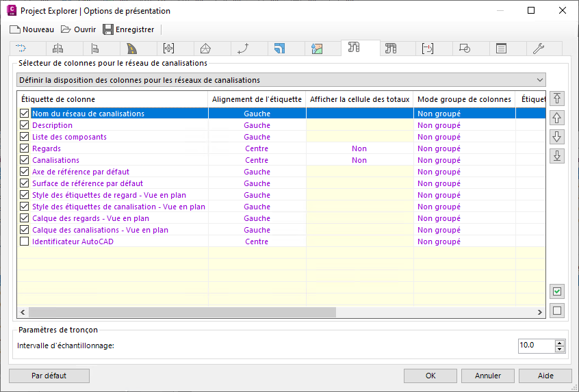Viewport: 579px width, 392px height.
Task: Move selected column down one row
Action: pos(557,137)
